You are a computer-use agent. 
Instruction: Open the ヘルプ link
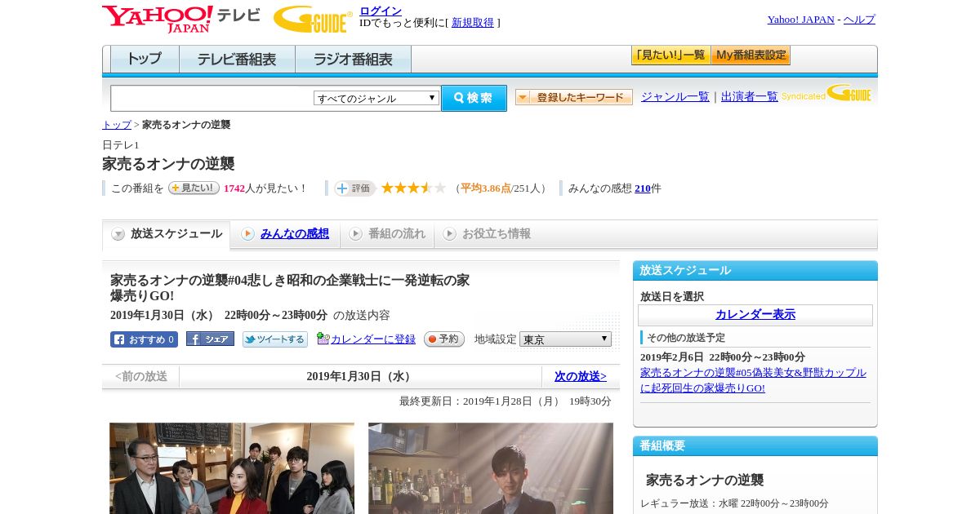[859, 20]
